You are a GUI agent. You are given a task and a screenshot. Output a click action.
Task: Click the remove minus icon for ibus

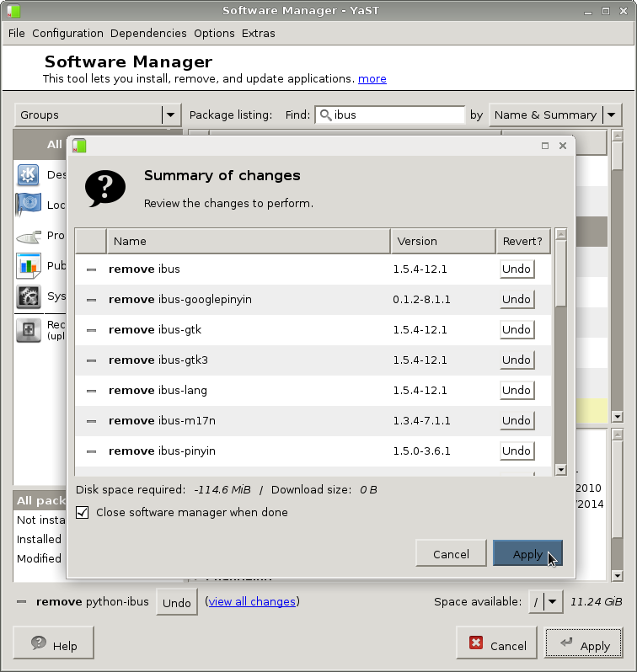91,269
